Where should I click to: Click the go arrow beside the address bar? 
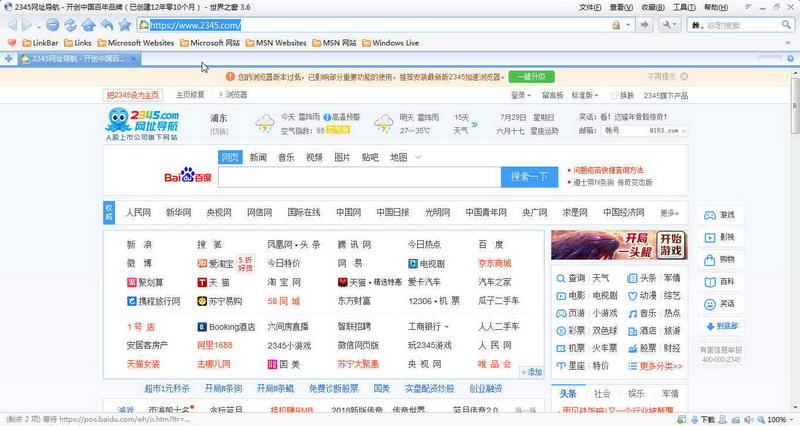point(644,24)
